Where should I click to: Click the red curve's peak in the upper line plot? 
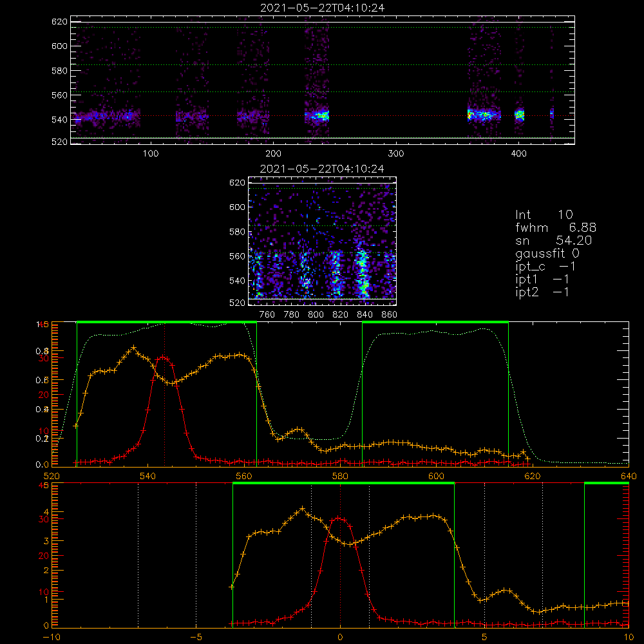164,357
